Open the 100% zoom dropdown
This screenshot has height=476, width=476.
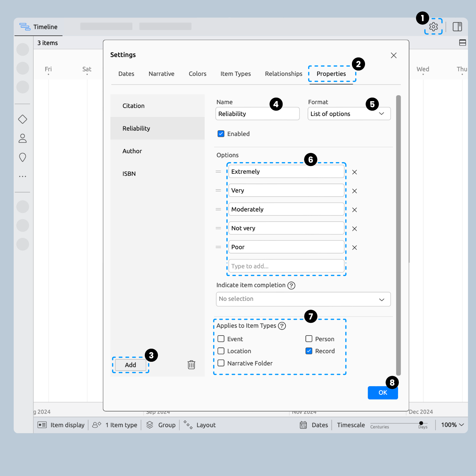[452, 425]
